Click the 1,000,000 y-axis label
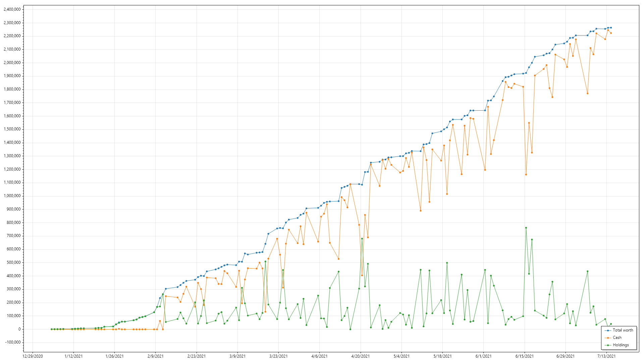 click(x=12, y=196)
